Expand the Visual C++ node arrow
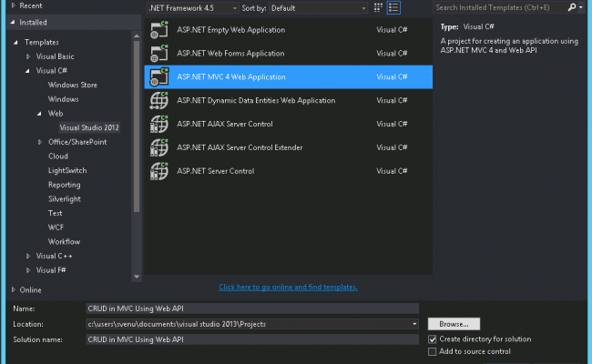 (28, 256)
